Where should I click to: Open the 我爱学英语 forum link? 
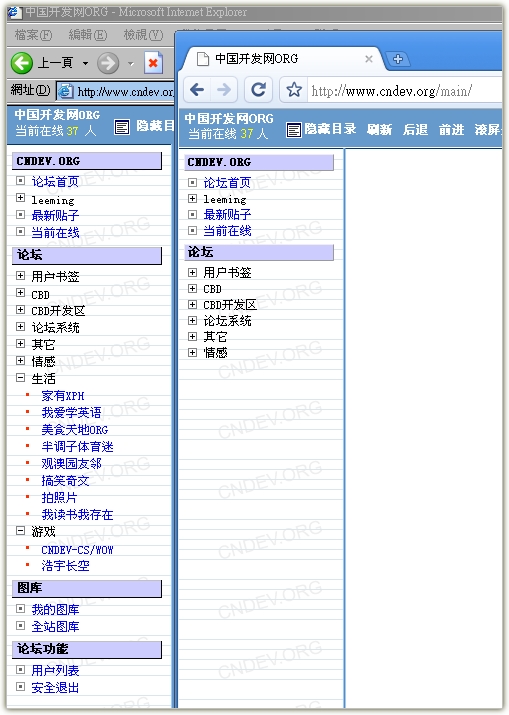click(x=71, y=413)
